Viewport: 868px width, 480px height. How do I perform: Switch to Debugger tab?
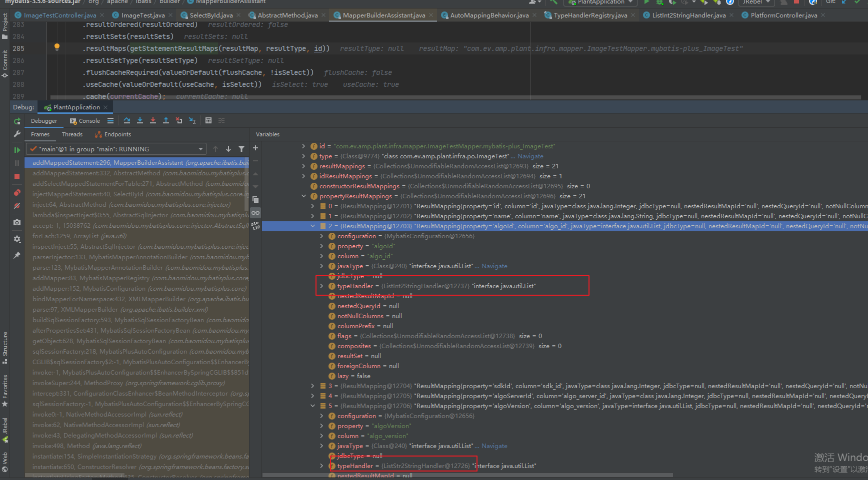coord(44,121)
